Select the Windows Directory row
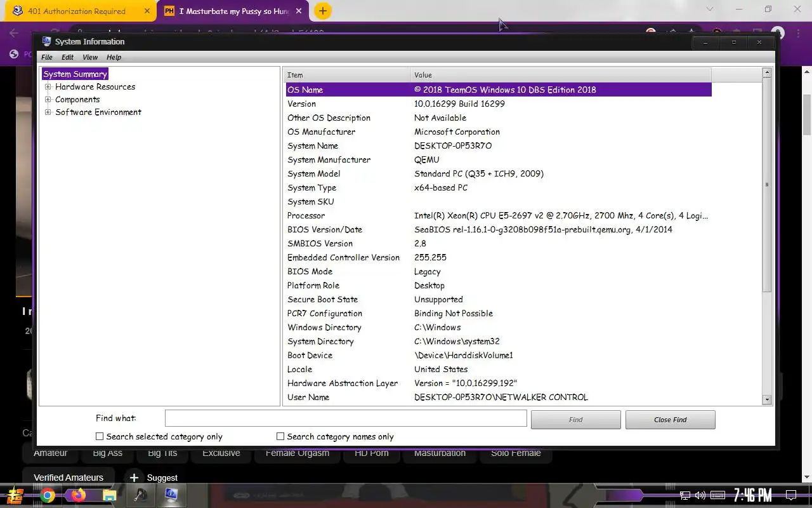 (x=499, y=327)
